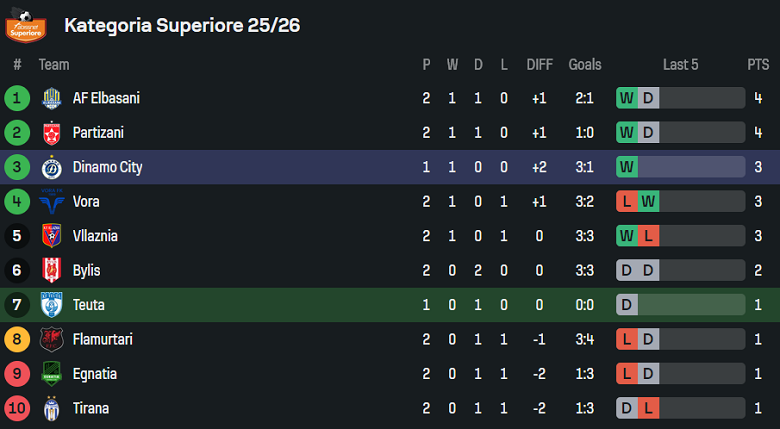Click the Goals column header
This screenshot has height=429, width=780.
(585, 64)
